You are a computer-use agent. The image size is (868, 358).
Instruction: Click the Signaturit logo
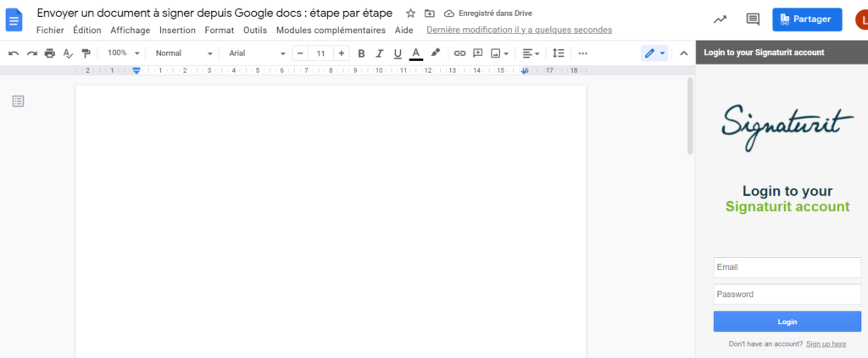pyautogui.click(x=787, y=127)
